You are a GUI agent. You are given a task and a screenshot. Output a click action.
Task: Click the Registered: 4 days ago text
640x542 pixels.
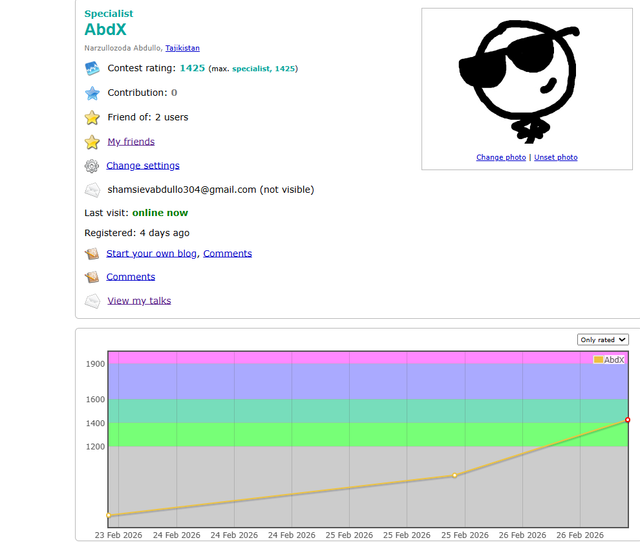[x=137, y=233]
